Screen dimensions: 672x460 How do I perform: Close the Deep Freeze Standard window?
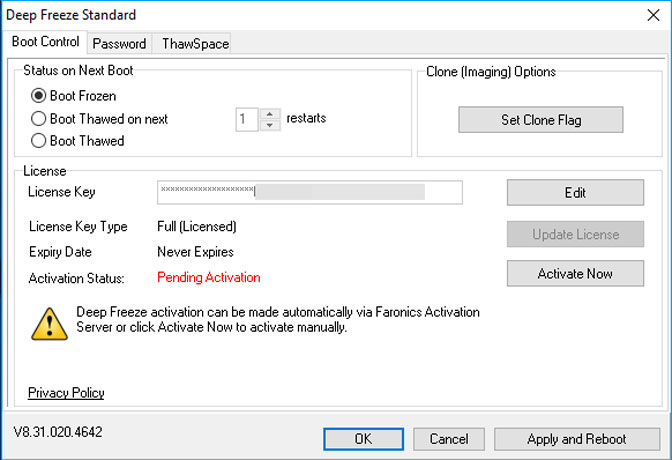(x=653, y=15)
